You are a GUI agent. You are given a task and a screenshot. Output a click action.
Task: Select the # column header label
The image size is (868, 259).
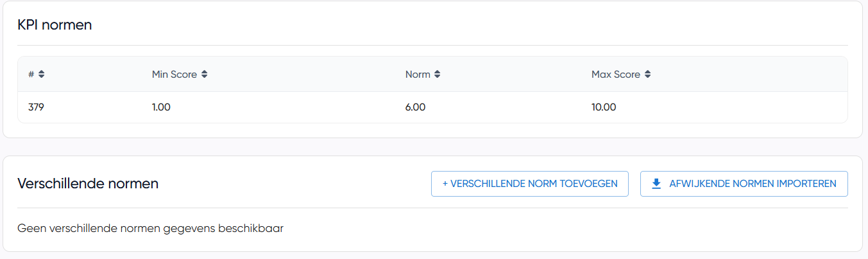31,75
